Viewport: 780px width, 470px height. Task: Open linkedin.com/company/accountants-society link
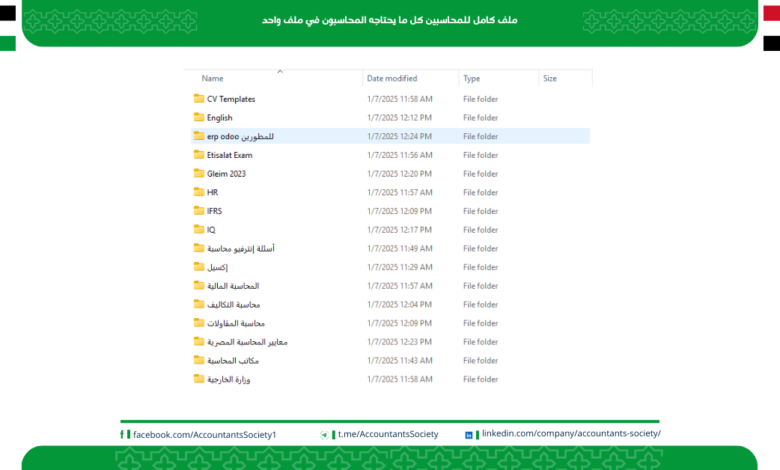pos(571,434)
